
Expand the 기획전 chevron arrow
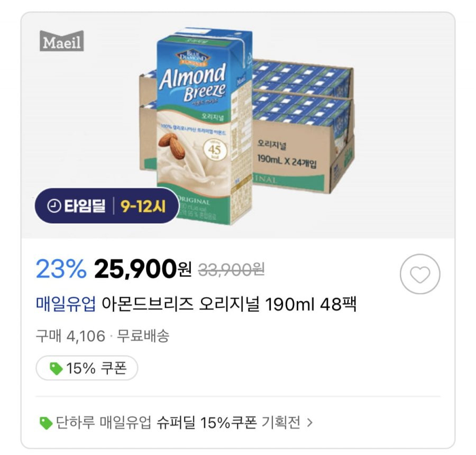pyautogui.click(x=309, y=423)
